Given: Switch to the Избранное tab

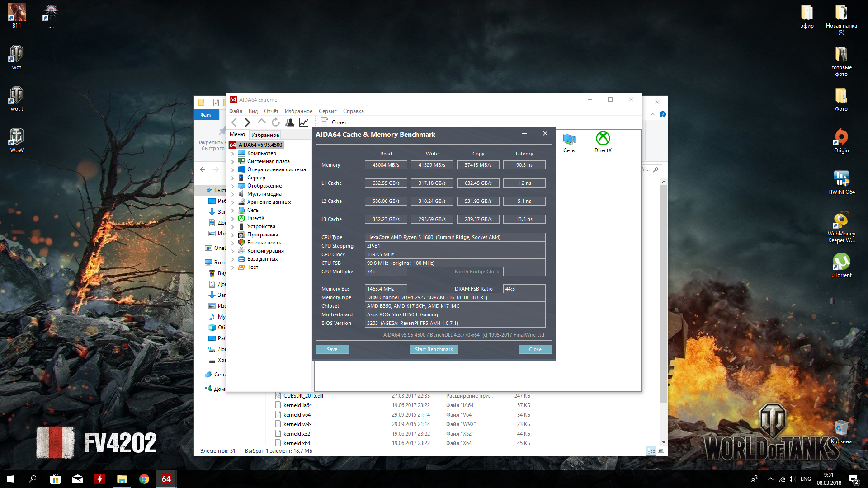Looking at the screenshot, I should pyautogui.click(x=265, y=135).
